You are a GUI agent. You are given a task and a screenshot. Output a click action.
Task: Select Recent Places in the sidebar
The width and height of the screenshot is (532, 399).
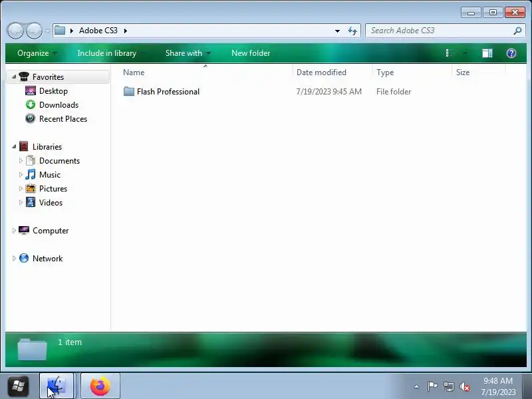coord(63,119)
